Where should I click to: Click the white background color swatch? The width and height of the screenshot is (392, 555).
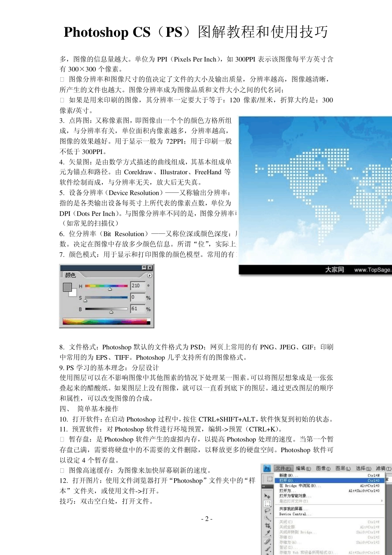[73, 293]
